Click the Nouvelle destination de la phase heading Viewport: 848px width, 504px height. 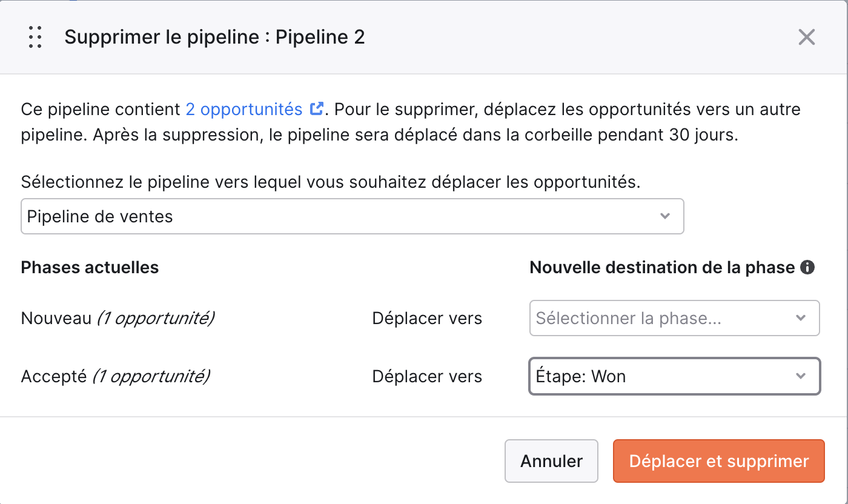tap(663, 267)
